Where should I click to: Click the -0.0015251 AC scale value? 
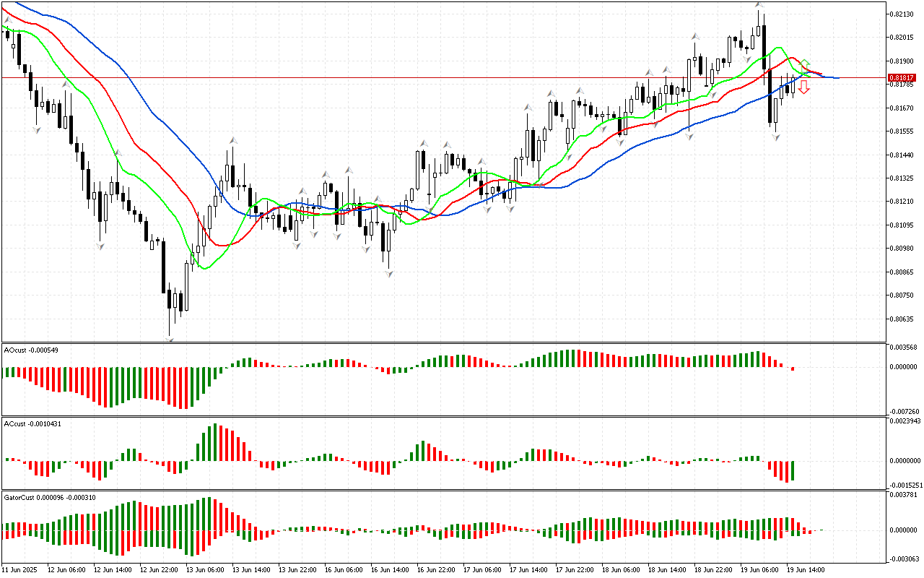(903, 485)
